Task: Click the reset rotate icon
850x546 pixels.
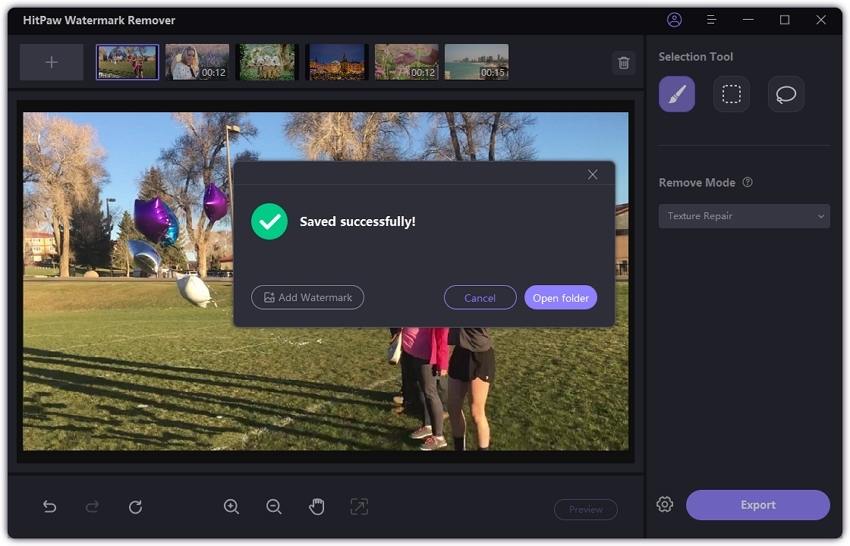Action: point(136,507)
